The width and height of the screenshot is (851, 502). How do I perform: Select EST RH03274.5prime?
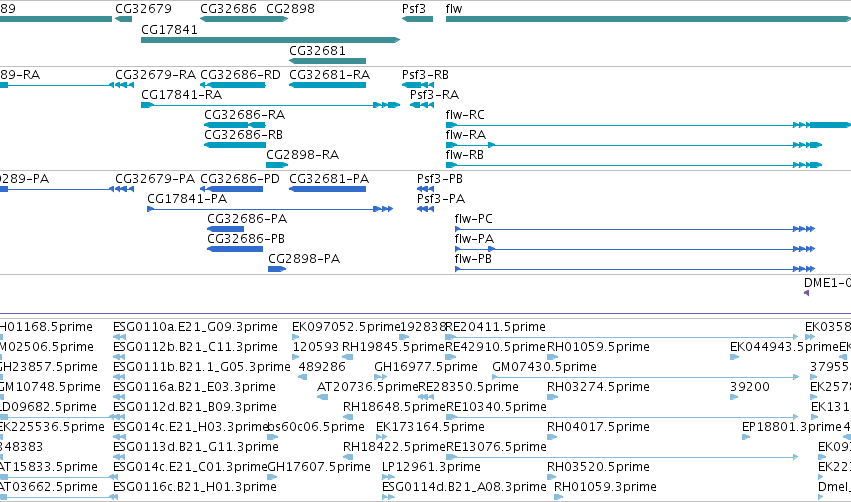coord(598,387)
